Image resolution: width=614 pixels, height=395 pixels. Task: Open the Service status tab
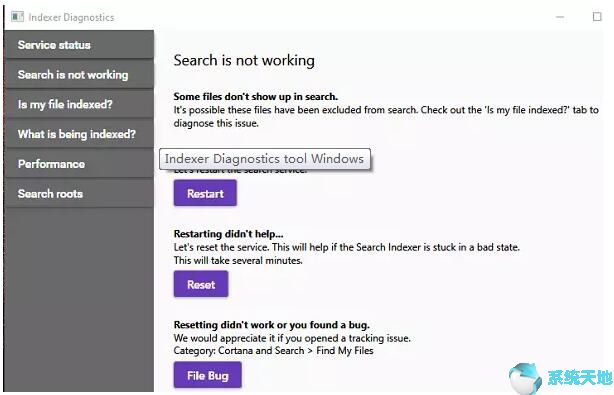[x=79, y=45]
